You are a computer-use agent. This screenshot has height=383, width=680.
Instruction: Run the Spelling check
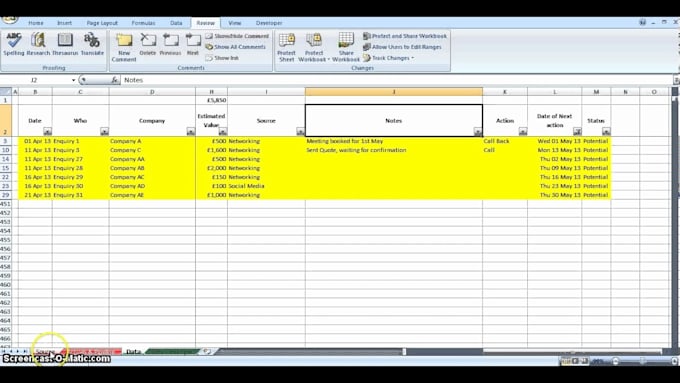click(x=13, y=44)
